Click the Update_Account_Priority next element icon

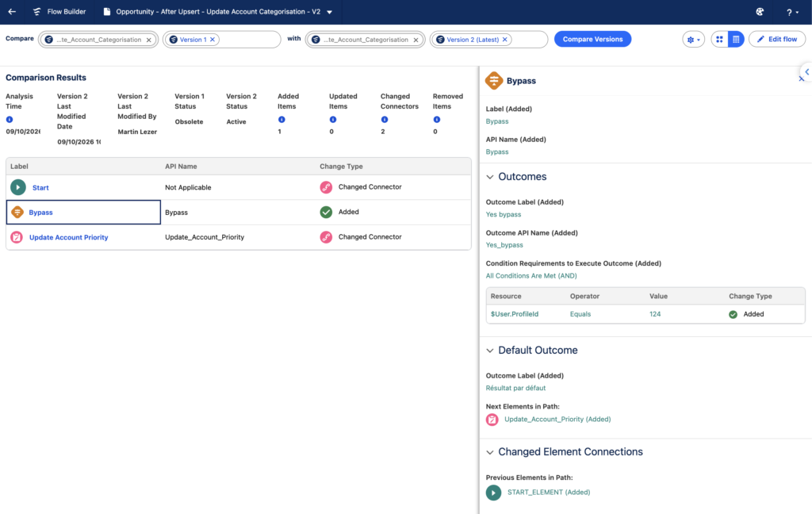(x=492, y=420)
